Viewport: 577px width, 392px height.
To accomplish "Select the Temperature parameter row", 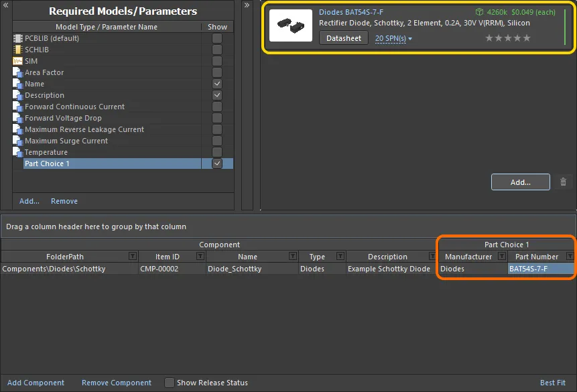I will (123, 152).
